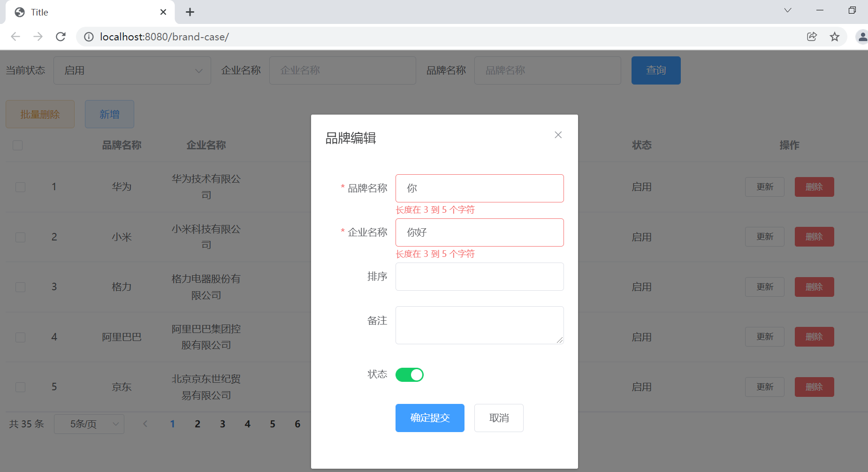
Task: Click inside the 备注 remarks textarea
Action: pyautogui.click(x=479, y=325)
